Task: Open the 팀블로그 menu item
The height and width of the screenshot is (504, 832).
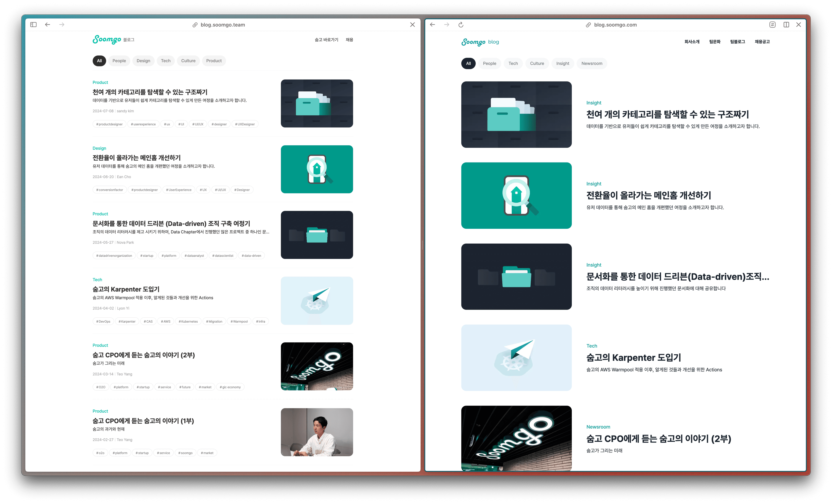Action: [x=738, y=42]
